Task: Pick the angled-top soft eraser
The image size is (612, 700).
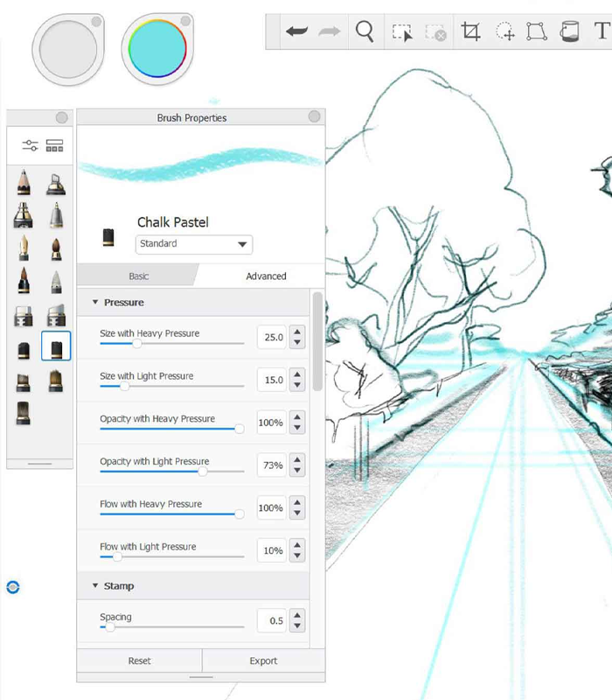Action: [x=56, y=315]
